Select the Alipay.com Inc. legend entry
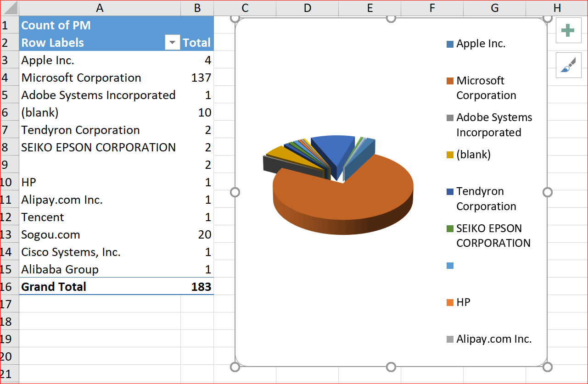 click(x=489, y=339)
